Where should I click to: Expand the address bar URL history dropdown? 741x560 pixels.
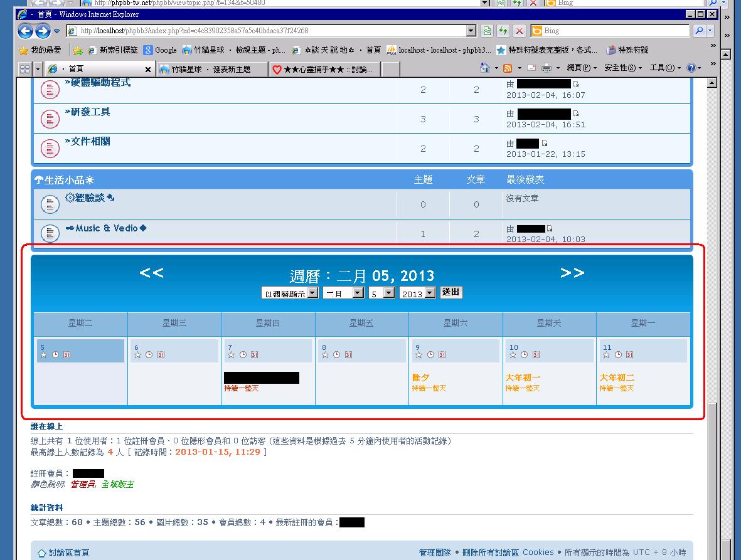click(471, 31)
